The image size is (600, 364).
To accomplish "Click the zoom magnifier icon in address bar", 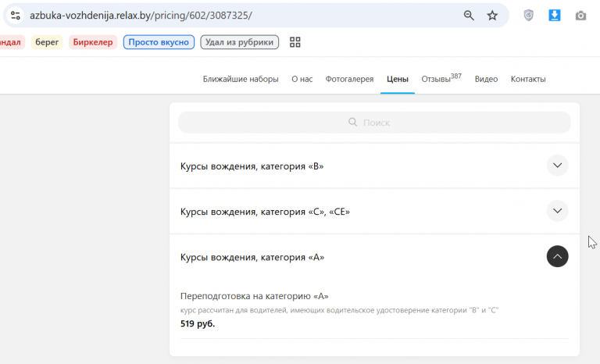I will pos(469,16).
